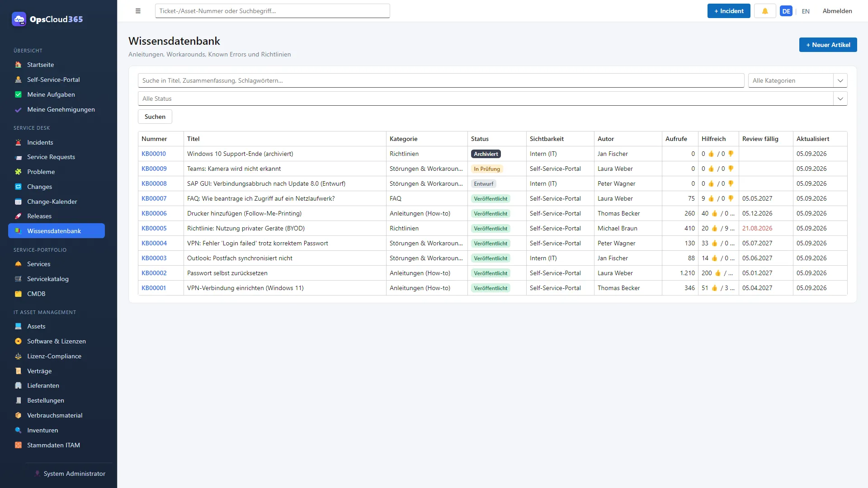Click thumbs-down icon in KB00010 row

[731, 154]
